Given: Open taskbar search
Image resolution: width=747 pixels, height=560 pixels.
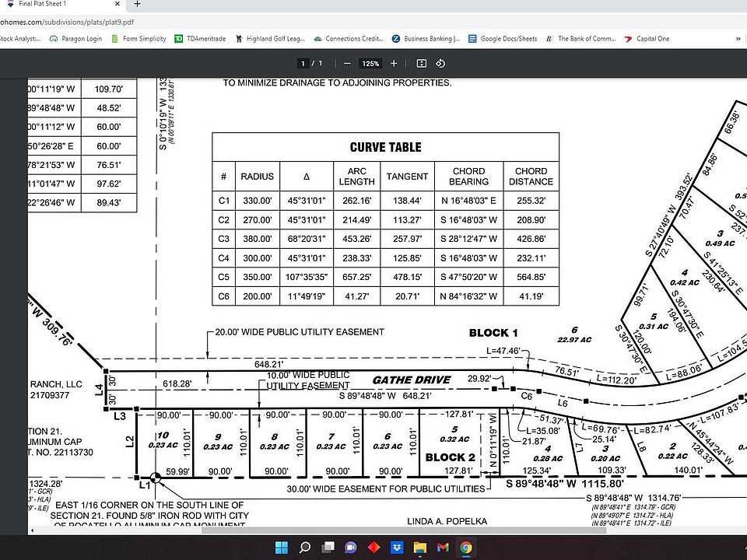Looking at the screenshot, I should point(304,547).
